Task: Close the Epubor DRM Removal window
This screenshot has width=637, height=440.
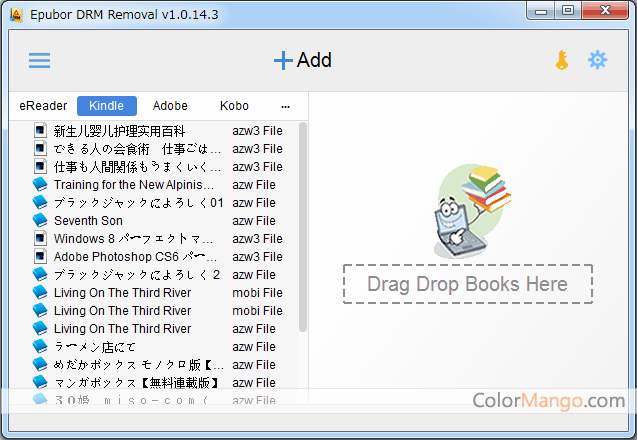Action: pyautogui.click(x=605, y=11)
